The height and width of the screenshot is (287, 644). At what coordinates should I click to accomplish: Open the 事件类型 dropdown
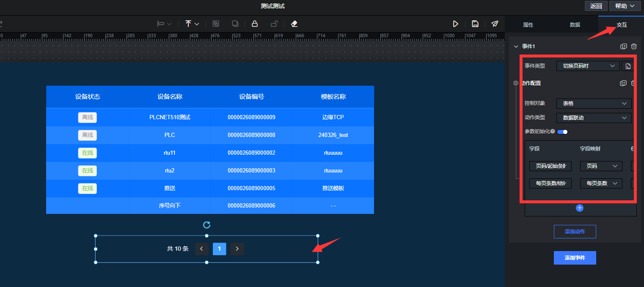(x=588, y=66)
